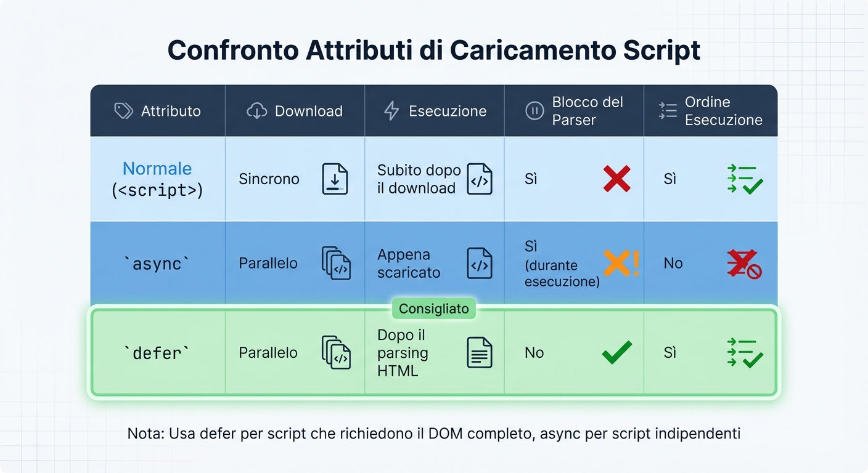
Task: Click Sì in the Normale Ordine Esecuzione cell
Action: click(670, 179)
